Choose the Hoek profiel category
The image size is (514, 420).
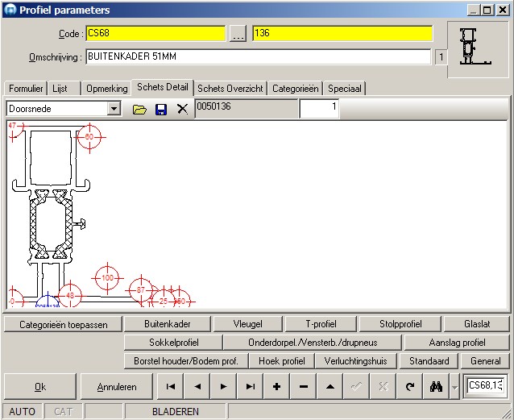pyautogui.click(x=282, y=361)
